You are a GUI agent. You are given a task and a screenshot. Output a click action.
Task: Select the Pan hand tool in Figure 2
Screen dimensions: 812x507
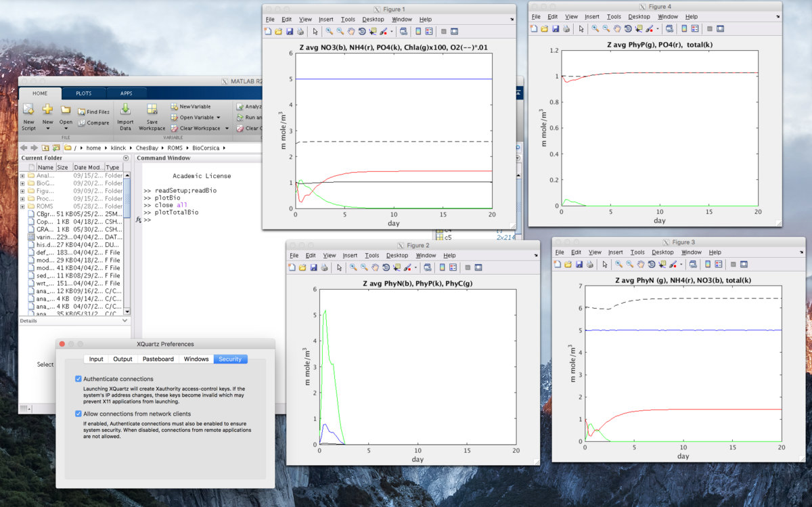(x=377, y=267)
